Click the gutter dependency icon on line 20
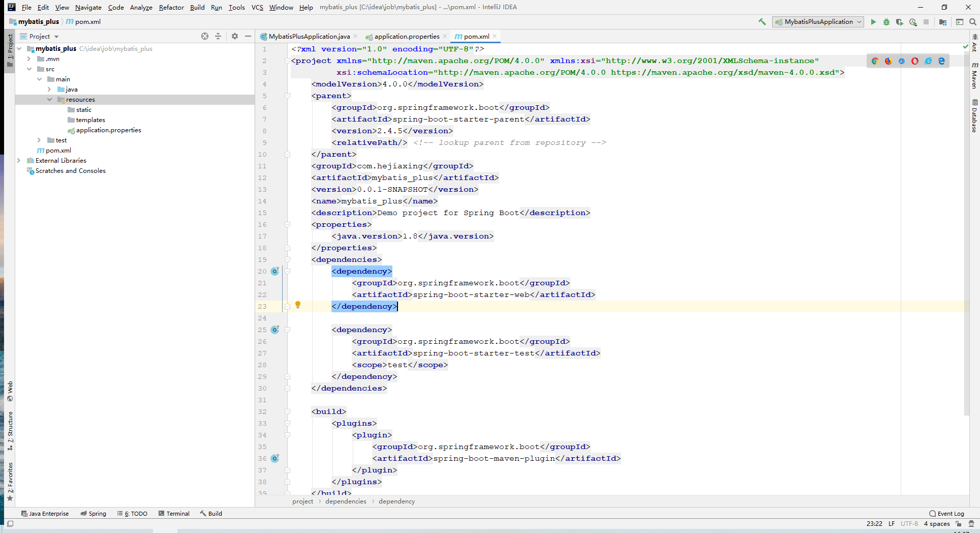980x533 pixels. coord(275,271)
